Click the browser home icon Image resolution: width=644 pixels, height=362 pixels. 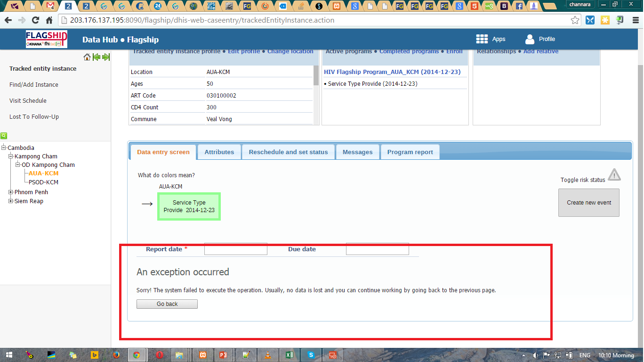click(x=49, y=20)
